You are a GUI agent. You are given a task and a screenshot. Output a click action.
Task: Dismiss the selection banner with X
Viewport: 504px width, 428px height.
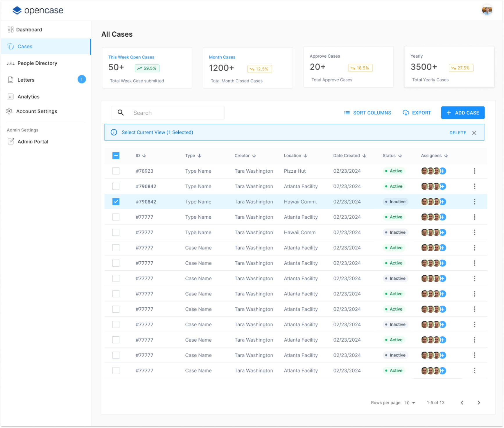(474, 133)
